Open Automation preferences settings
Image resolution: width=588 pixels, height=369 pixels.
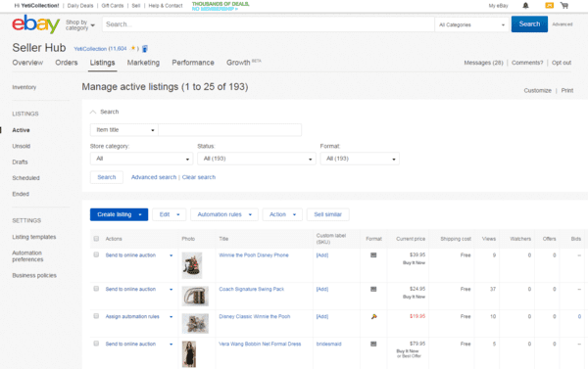[27, 256]
